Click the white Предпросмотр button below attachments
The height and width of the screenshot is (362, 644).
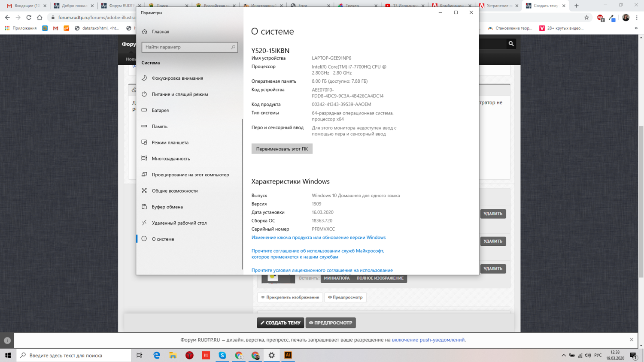coord(345,297)
